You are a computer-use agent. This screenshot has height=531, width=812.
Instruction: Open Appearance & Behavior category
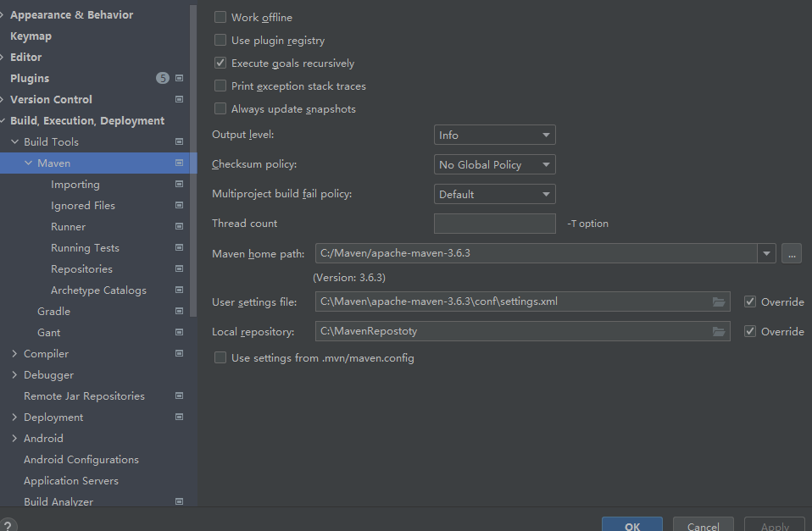pos(71,15)
